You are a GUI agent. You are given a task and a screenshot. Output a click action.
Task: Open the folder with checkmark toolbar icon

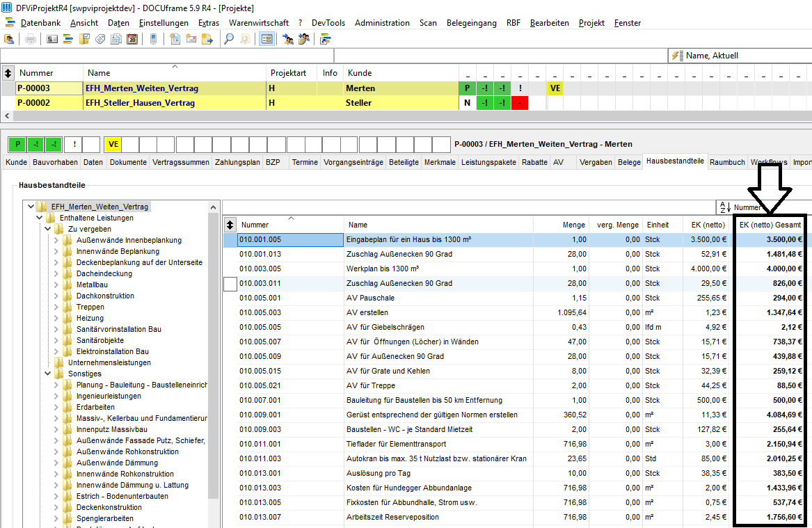tap(84, 40)
